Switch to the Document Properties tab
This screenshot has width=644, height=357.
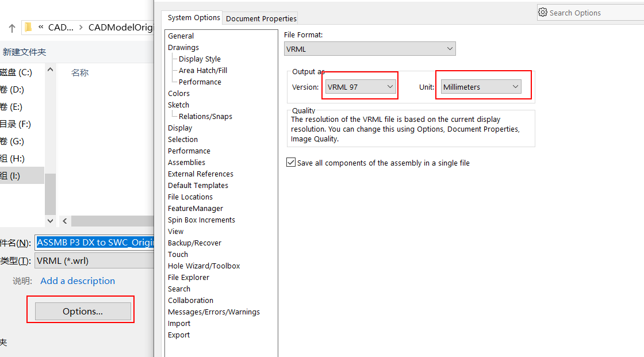tap(260, 18)
